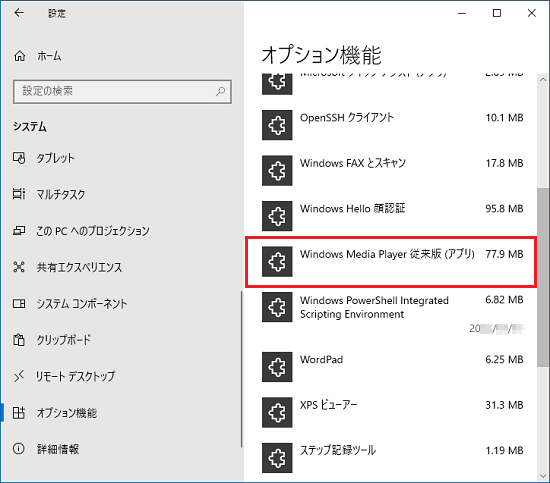Click the Windows Media Player 従来版 puzzle icon
Image resolution: width=550 pixels, height=483 pixels.
pos(277,262)
